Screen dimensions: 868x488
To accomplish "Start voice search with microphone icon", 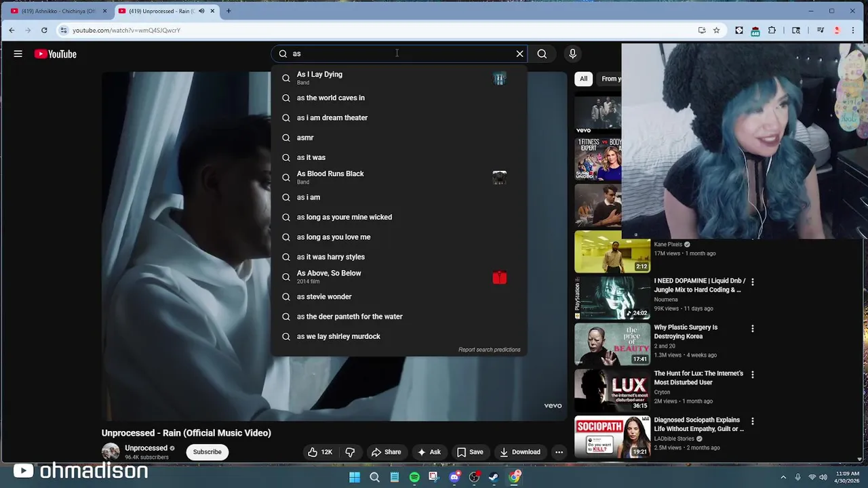I will point(572,54).
